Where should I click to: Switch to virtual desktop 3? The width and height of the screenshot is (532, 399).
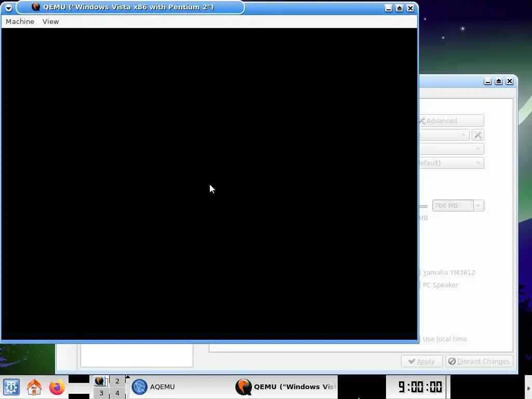[x=101, y=393]
